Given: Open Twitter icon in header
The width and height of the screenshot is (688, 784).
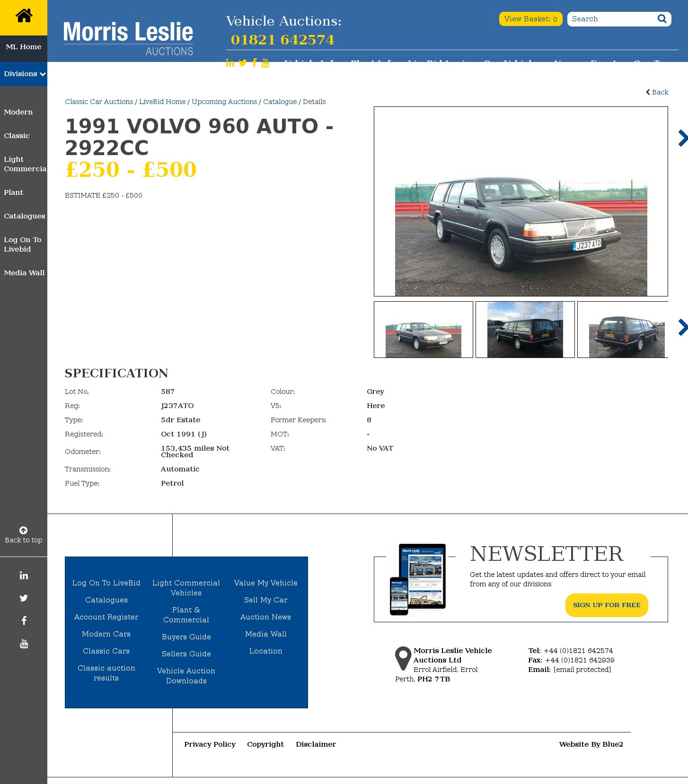Looking at the screenshot, I should (243, 63).
